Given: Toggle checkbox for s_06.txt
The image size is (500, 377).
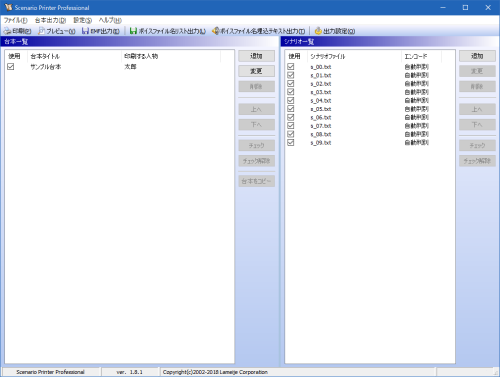Looking at the screenshot, I should (x=291, y=117).
